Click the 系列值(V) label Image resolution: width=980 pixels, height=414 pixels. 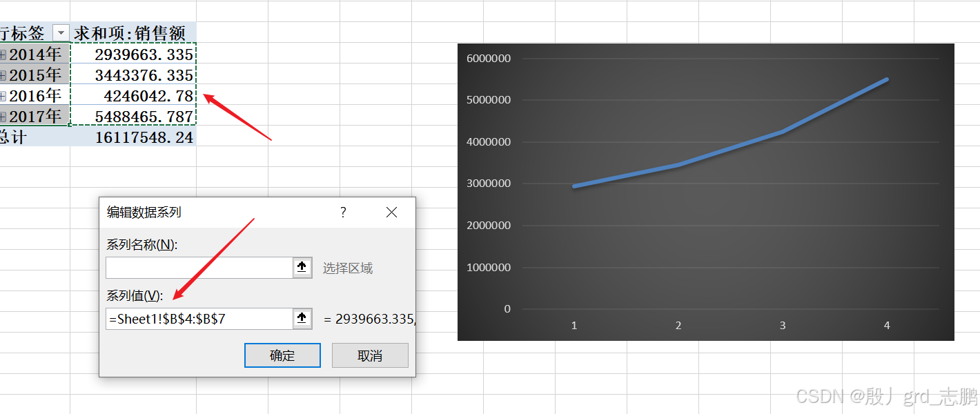pos(135,296)
